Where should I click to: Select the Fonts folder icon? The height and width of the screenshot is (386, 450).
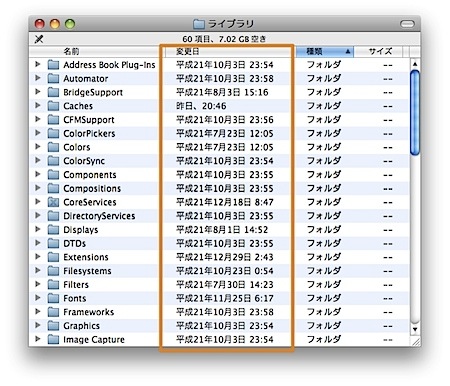pos(53,298)
